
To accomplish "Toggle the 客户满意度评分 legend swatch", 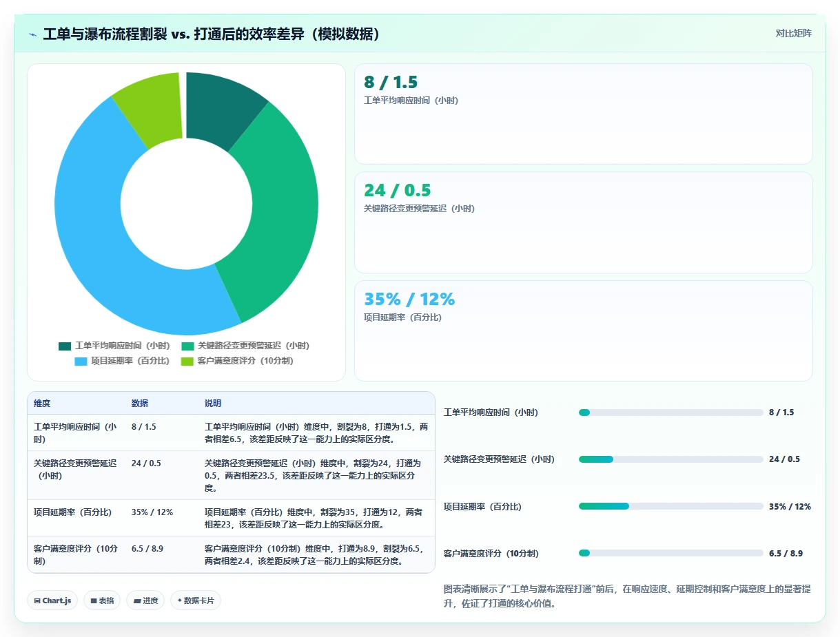I will 187,361.
